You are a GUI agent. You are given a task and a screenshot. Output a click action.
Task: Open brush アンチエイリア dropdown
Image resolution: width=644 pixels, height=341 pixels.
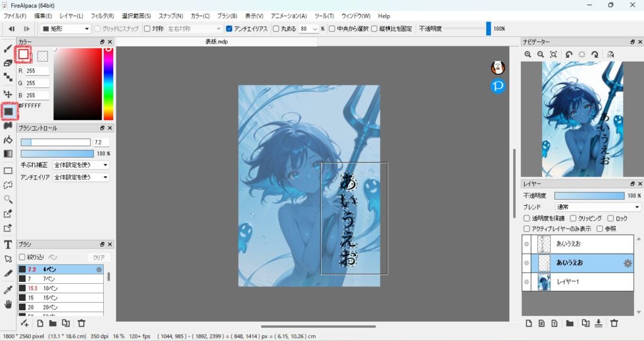click(81, 177)
